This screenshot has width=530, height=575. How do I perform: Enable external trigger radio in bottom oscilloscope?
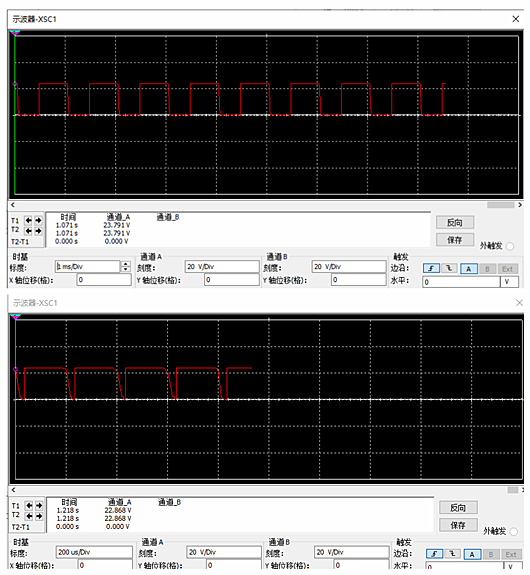pyautogui.click(x=513, y=531)
